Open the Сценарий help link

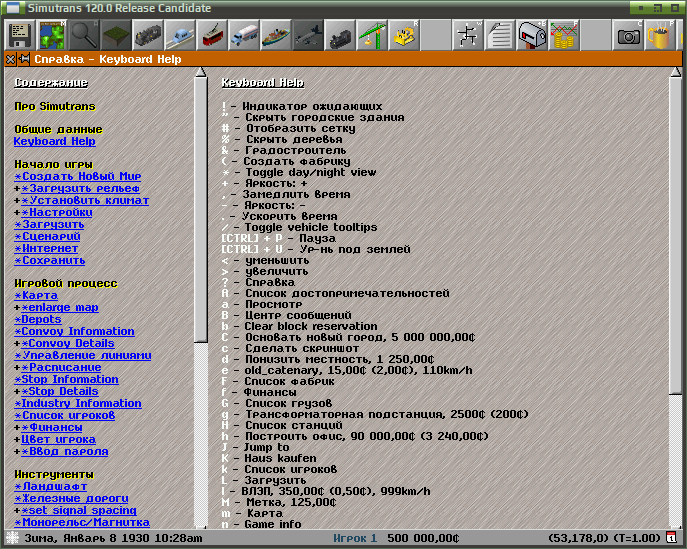tap(47, 237)
